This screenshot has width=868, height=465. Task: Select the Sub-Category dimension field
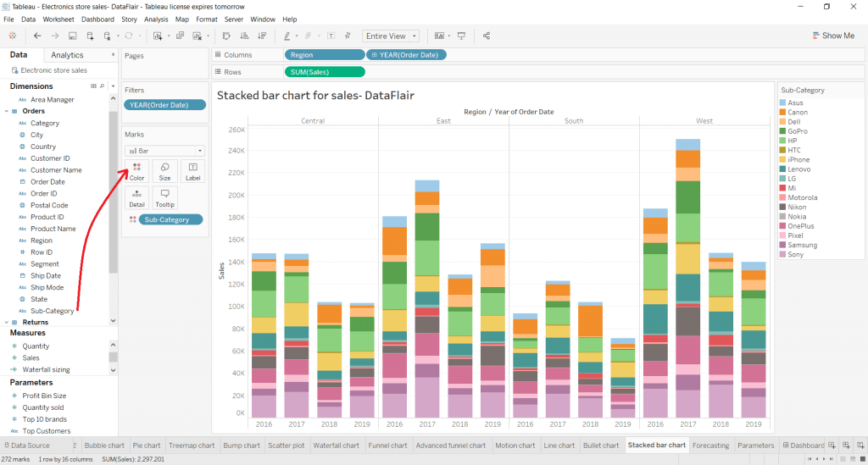[x=52, y=311]
